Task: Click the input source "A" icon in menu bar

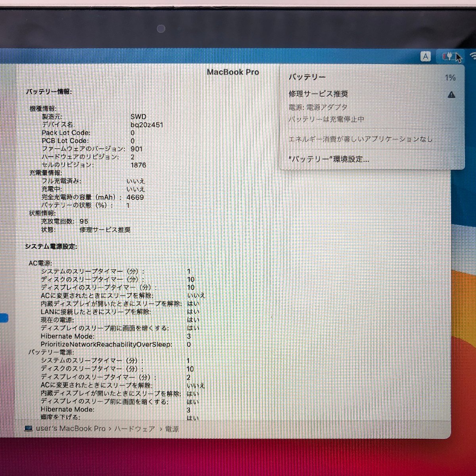Action: [426, 56]
